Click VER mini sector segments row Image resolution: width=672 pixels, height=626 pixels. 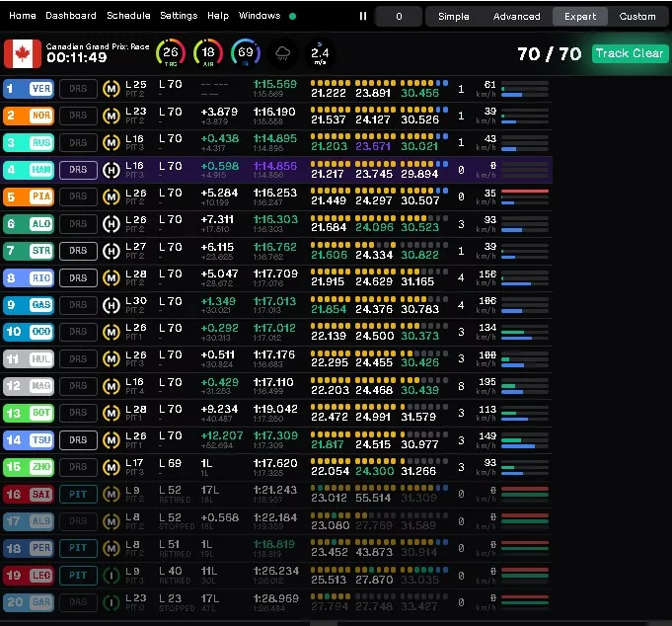[379, 83]
